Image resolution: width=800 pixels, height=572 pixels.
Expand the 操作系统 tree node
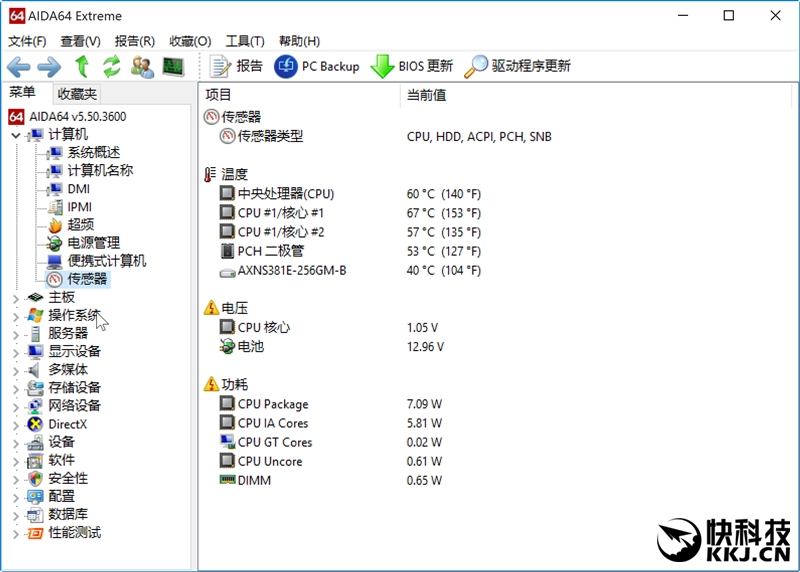coord(15,316)
